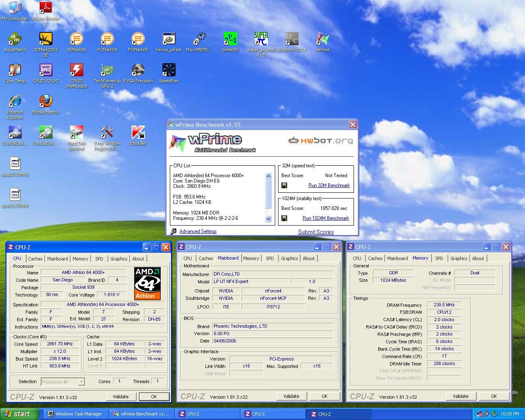Viewport: 525px width, 420px height.
Task: Open Mozilla Firefox desktop shortcut
Action: pyautogui.click(x=46, y=104)
